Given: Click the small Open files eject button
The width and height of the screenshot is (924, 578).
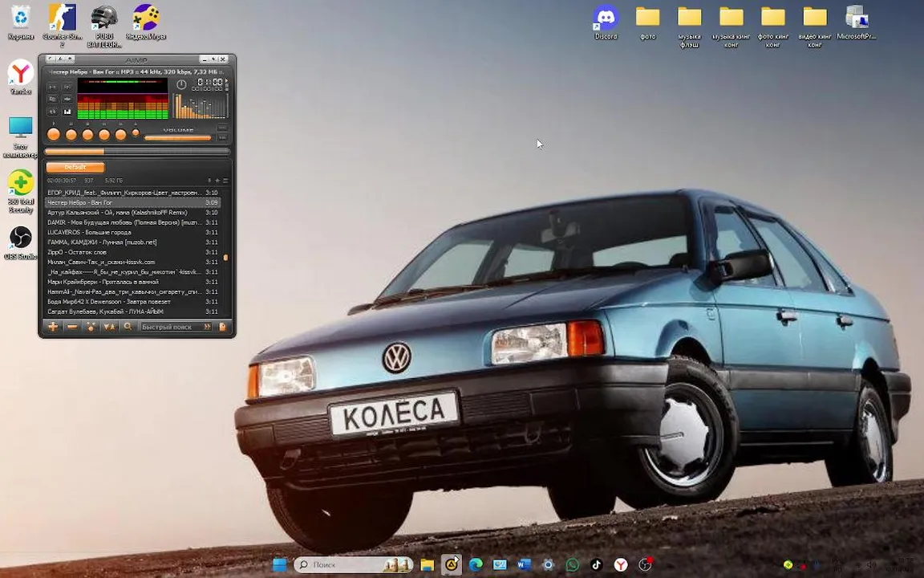Looking at the screenshot, I should point(136,132).
